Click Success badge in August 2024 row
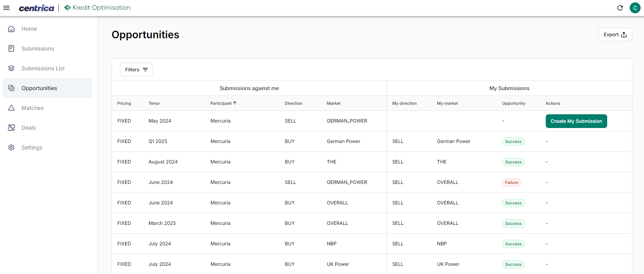This screenshot has height=274, width=644. click(513, 162)
